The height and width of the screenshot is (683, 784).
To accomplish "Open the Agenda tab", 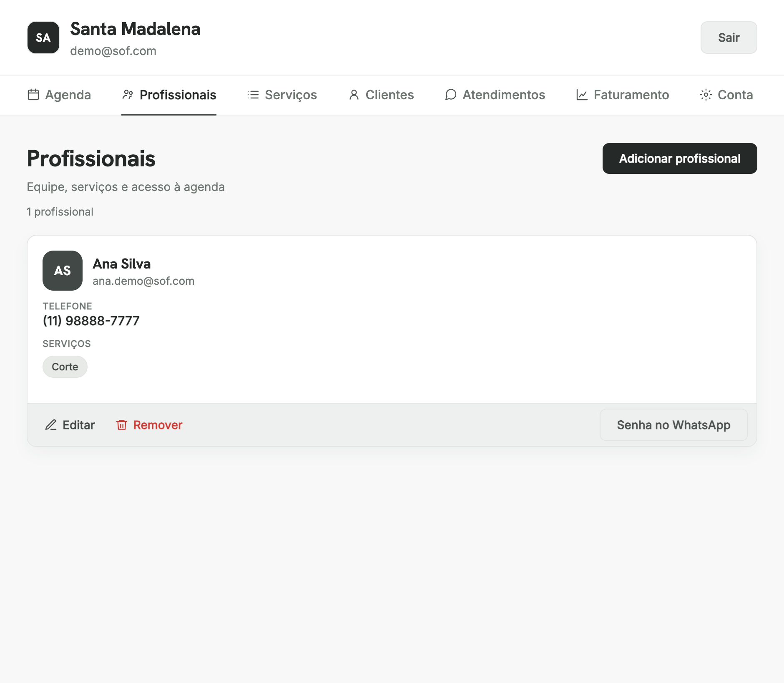I will pyautogui.click(x=59, y=95).
